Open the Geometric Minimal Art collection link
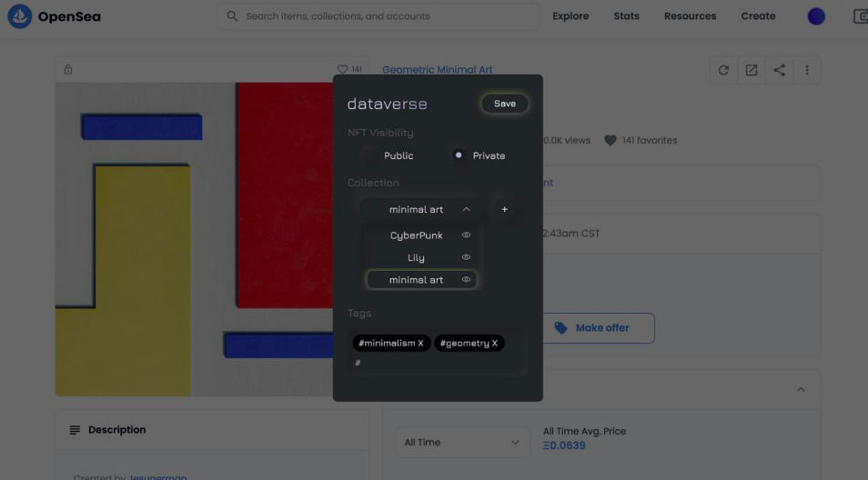The image size is (868, 480). pos(437,70)
